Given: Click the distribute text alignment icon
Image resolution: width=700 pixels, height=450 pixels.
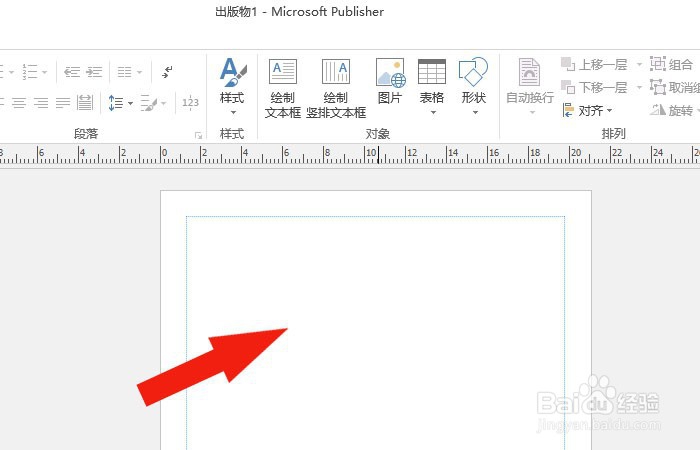Looking at the screenshot, I should coord(84,103).
